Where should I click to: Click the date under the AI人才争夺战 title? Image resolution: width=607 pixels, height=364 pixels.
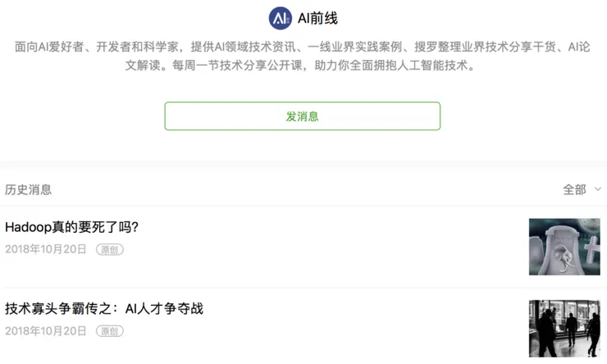(x=46, y=331)
